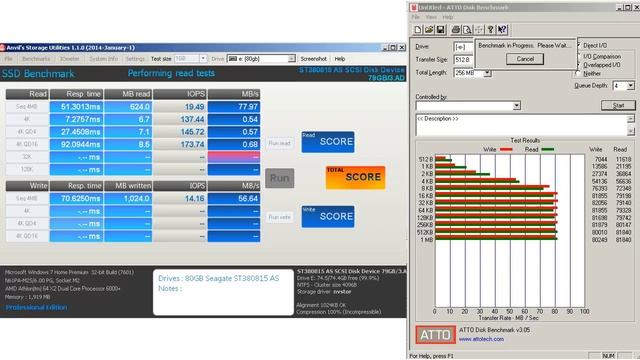Screen dimensions: 640x360
Task: Click the Print Preview icon in ATTO toolbar
Action: [467, 29]
